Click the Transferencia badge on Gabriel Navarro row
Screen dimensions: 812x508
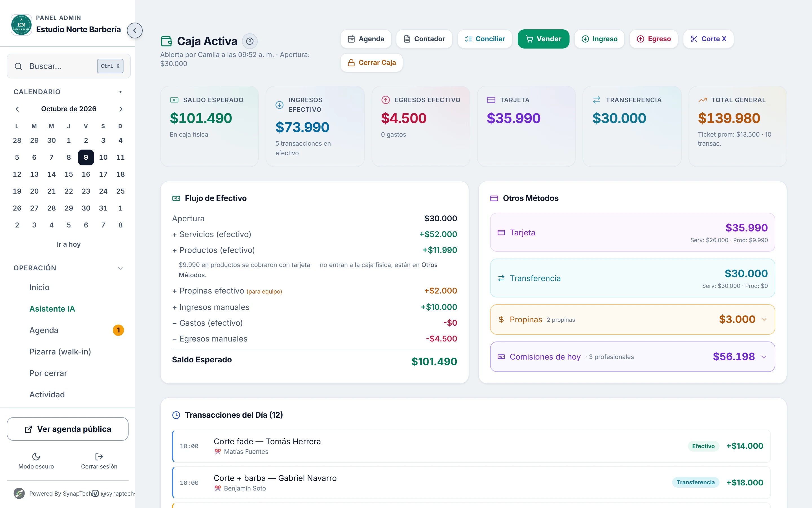(x=696, y=483)
